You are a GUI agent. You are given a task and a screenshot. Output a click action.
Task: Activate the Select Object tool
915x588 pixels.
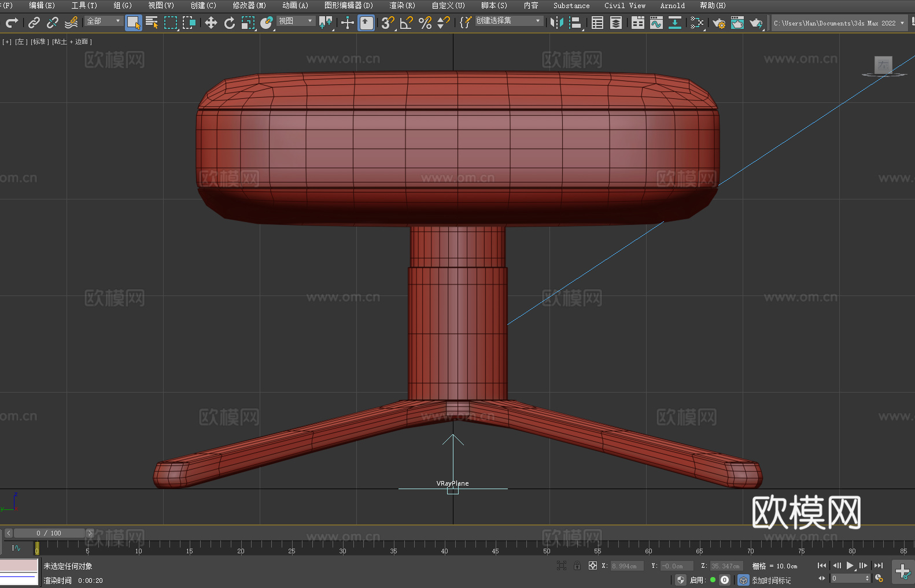tap(134, 23)
